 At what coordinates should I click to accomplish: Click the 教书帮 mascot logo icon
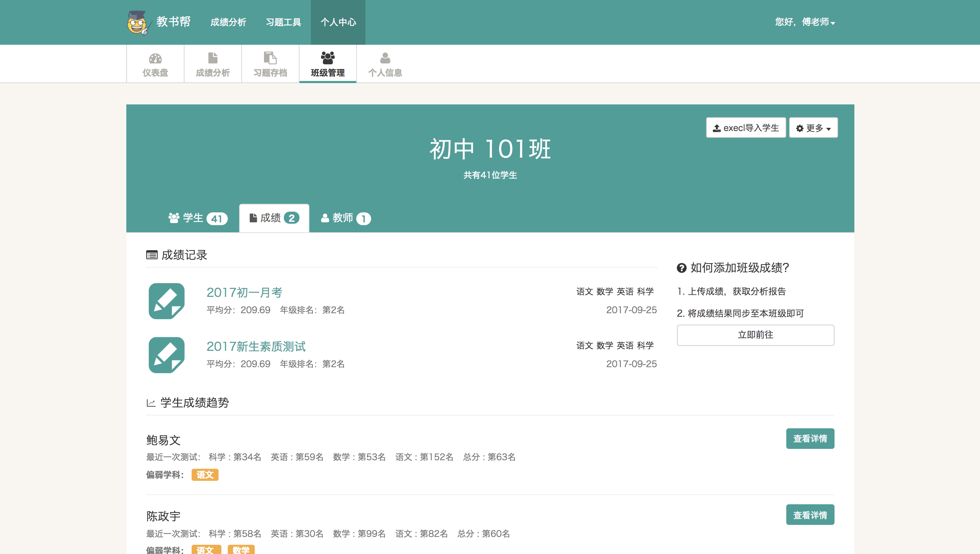point(137,22)
